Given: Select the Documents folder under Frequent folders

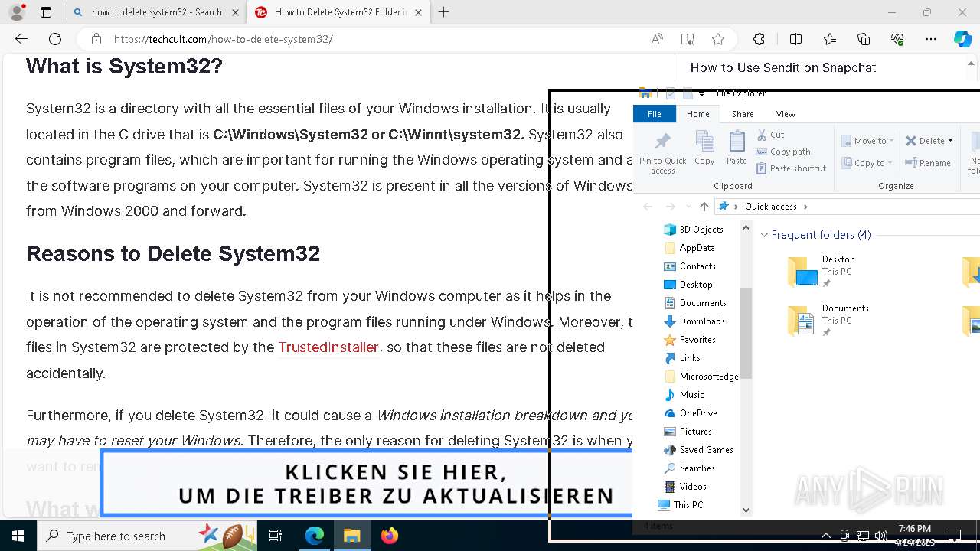Looking at the screenshot, I should click(828, 321).
